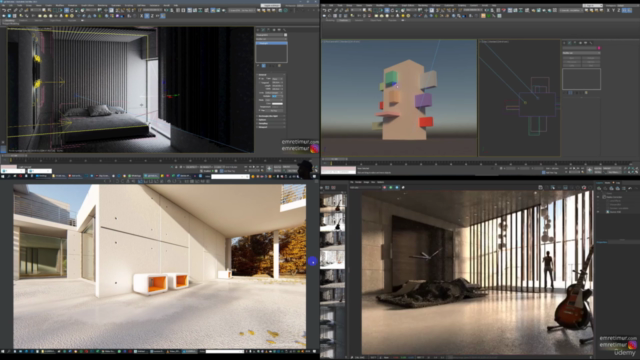Redo in the top-left 3ds Max window
The width and height of the screenshot is (640, 360).
click(x=9, y=10)
